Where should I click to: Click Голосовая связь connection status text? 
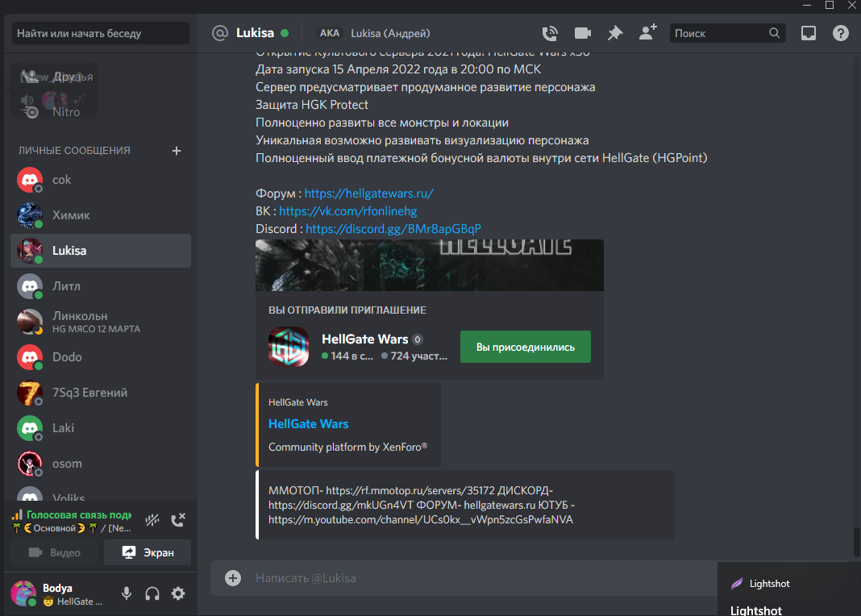click(78, 515)
